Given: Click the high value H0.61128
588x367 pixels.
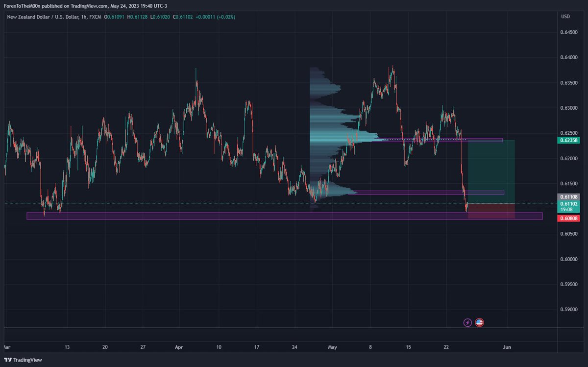Looking at the screenshot, I should coord(138,17).
